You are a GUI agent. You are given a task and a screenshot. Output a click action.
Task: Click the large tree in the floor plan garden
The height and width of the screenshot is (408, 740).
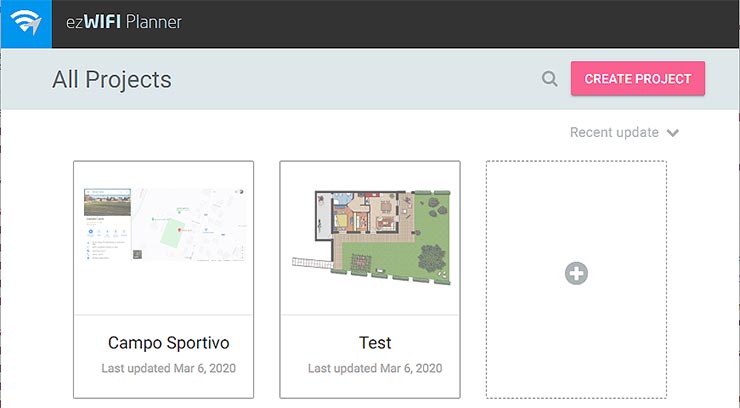(433, 257)
